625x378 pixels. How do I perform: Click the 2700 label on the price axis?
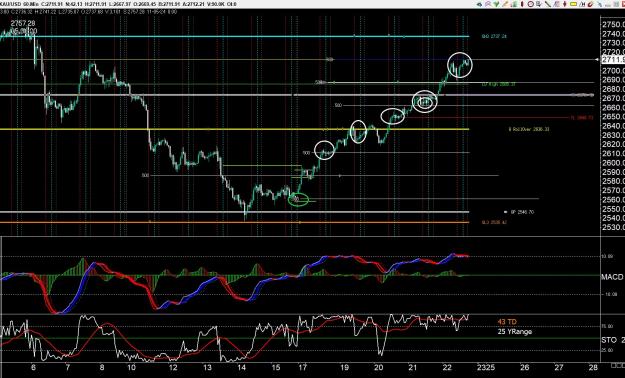point(613,71)
